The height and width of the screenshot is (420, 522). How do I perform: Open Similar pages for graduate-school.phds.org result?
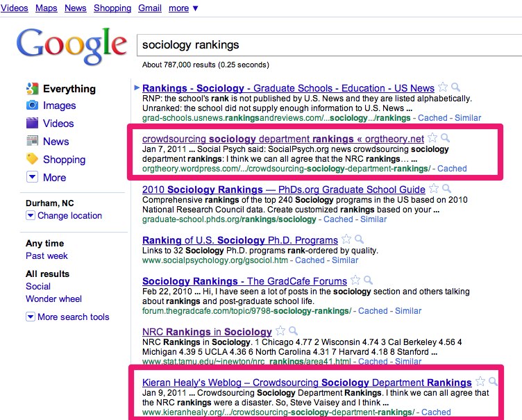[373, 219]
